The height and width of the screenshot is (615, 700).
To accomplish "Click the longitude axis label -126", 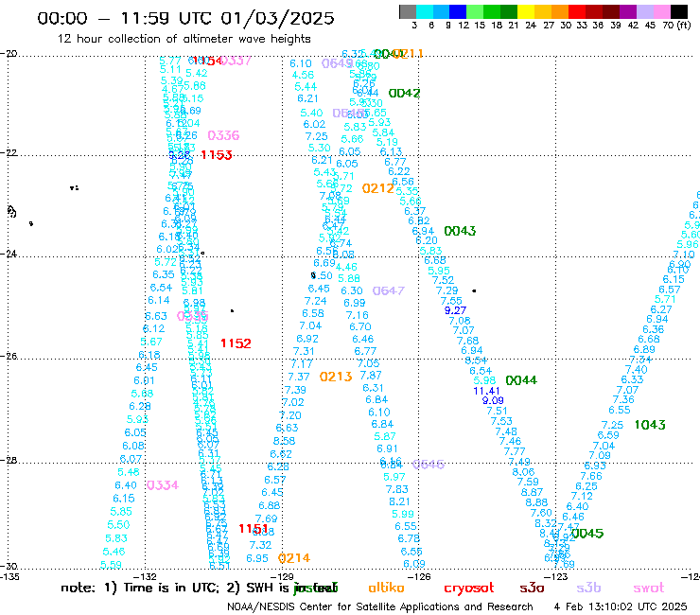I will coord(419,577).
